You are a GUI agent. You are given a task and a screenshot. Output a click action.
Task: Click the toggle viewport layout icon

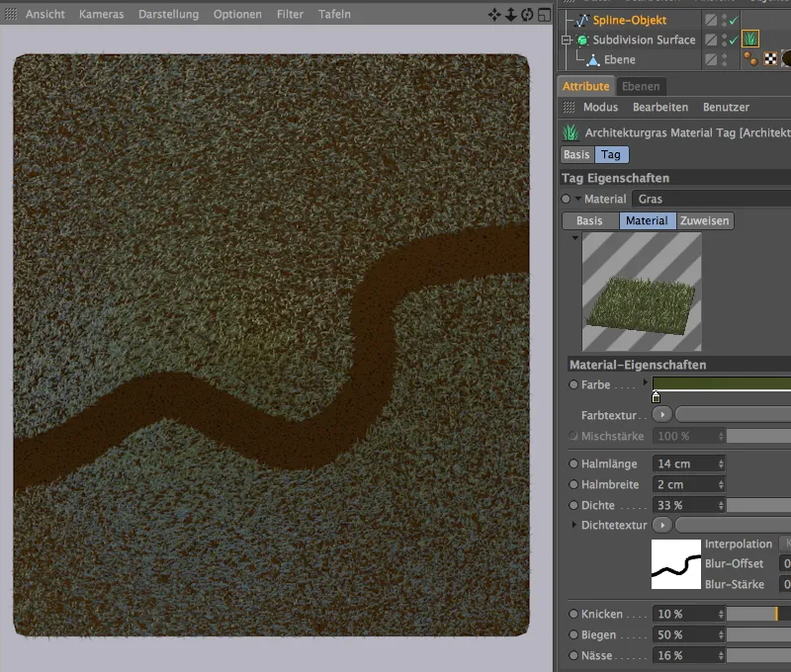point(543,15)
